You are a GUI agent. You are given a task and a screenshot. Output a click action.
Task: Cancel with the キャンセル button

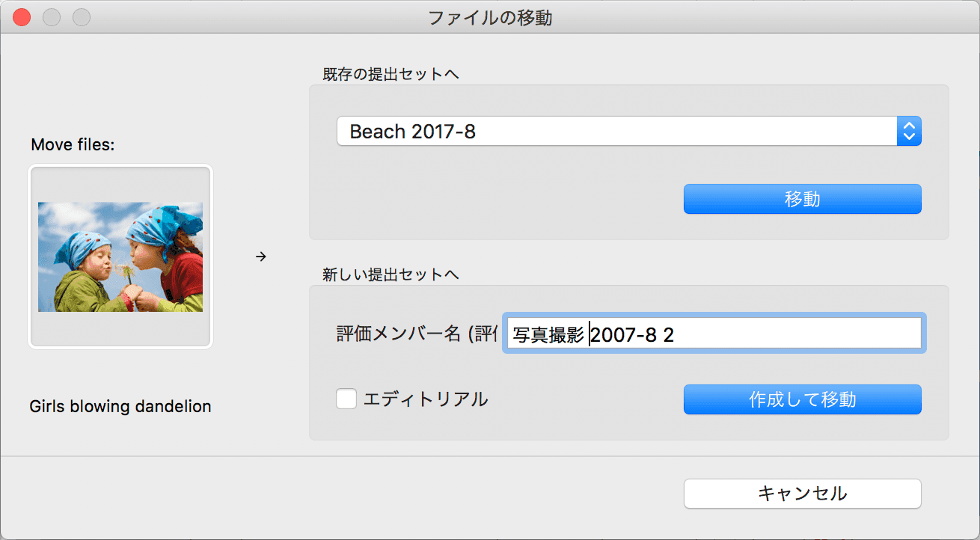pyautogui.click(x=803, y=494)
